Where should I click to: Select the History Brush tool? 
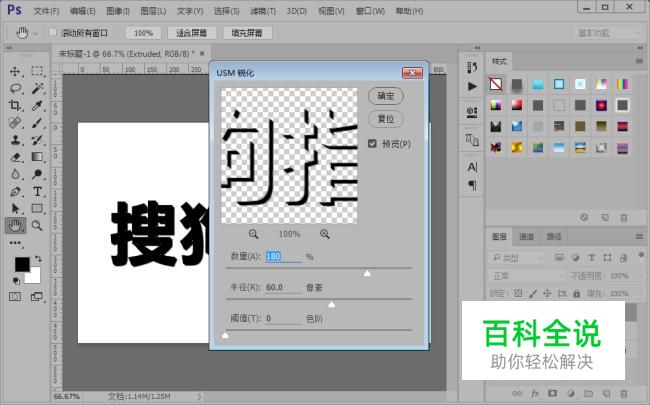coord(37,140)
